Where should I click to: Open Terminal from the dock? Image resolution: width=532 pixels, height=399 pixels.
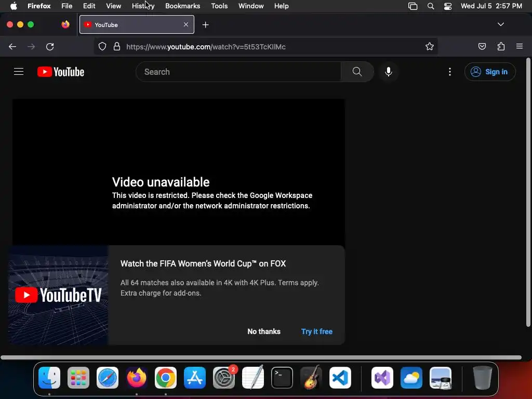tap(282, 378)
